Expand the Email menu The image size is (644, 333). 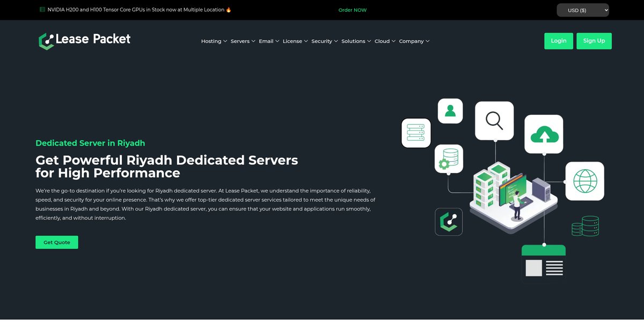(269, 41)
